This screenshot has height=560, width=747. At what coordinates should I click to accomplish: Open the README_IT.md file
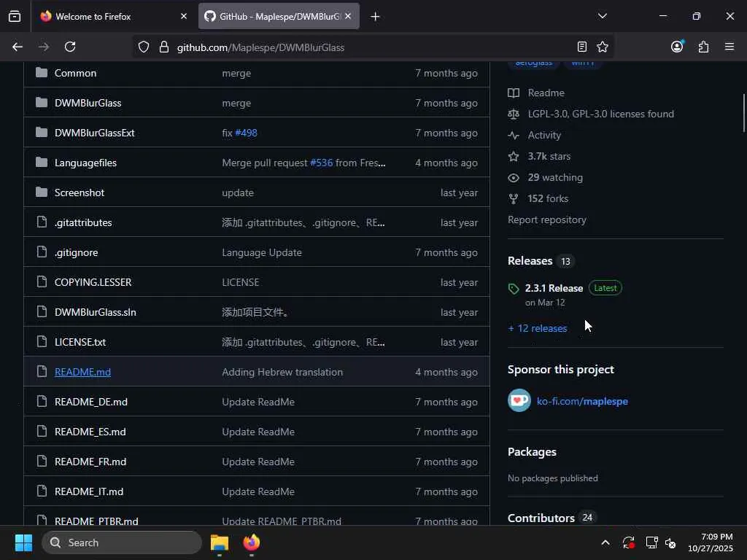coord(88,492)
